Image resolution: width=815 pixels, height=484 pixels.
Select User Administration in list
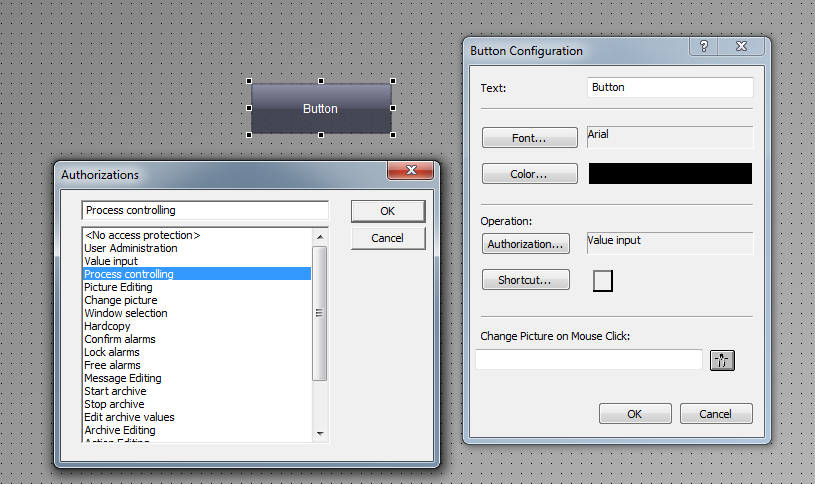point(197,248)
